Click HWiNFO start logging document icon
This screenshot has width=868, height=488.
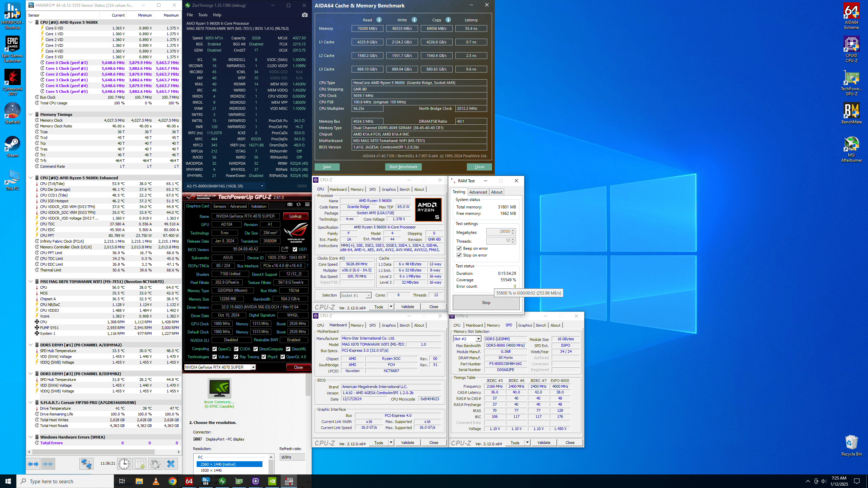[x=139, y=464]
